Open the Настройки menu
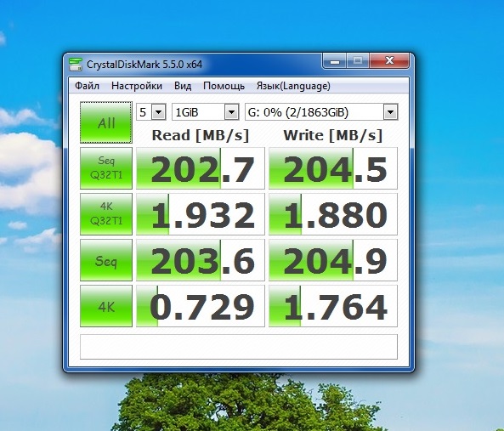504x431 pixels. (137, 86)
